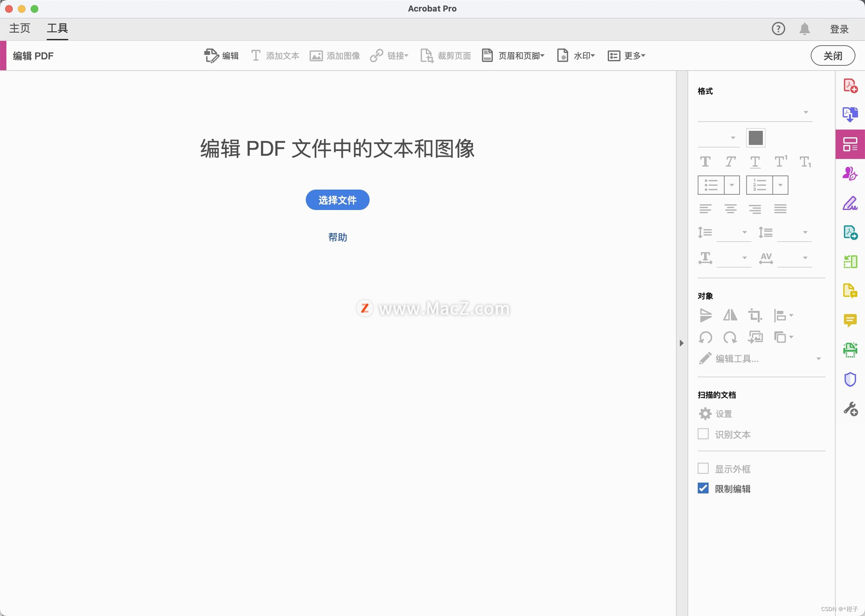Open the green Scan & OCR printer icon
This screenshot has height=616, width=865.
850,350
